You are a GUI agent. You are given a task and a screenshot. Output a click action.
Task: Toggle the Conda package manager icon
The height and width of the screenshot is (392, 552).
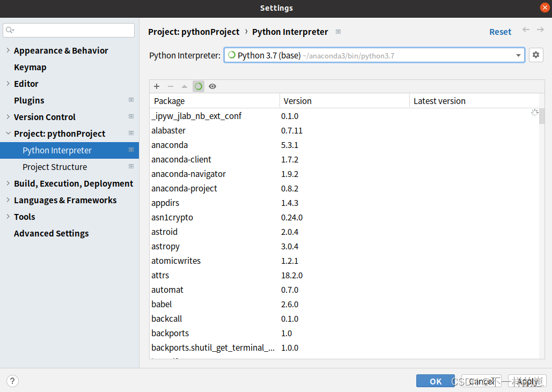(x=198, y=86)
